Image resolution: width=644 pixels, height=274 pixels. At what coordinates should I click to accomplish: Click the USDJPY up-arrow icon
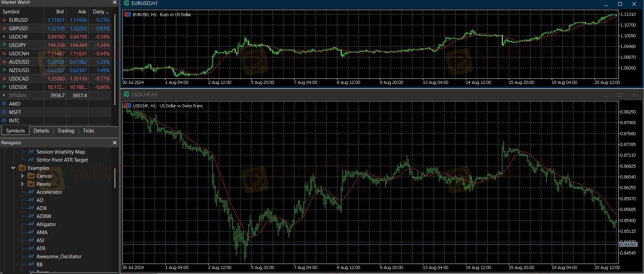(4, 45)
